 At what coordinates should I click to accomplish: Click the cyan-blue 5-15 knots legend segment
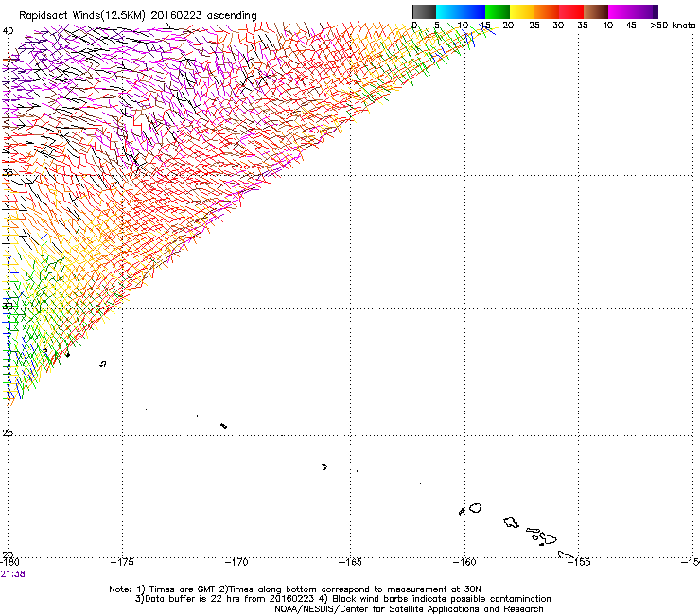[x=461, y=11]
